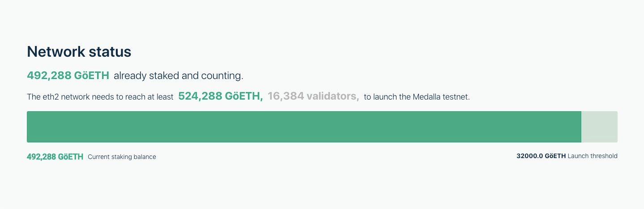644x209 pixels.
Task: Click the word "eth2" in the sentence
Action: (x=50, y=96)
